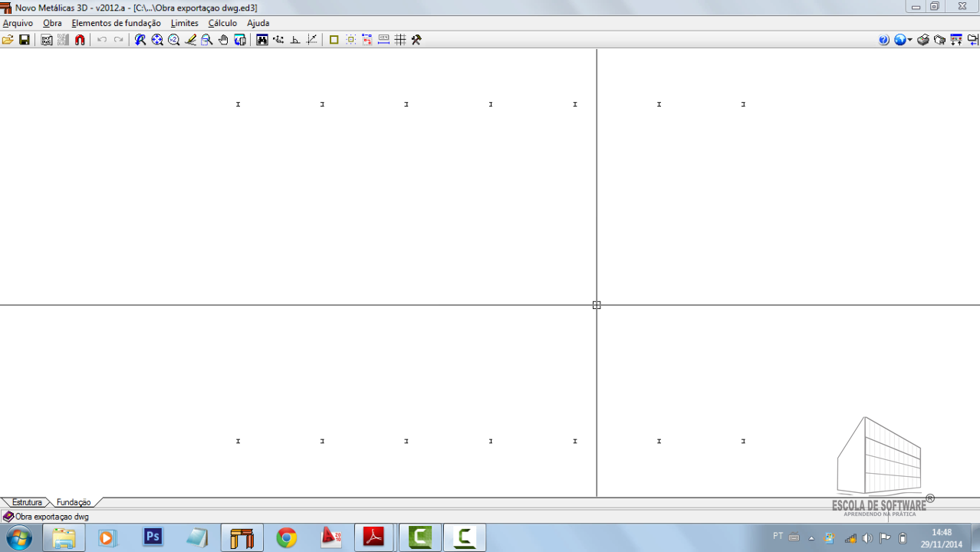
Task: Switch to the Estrutura tab
Action: (x=27, y=502)
